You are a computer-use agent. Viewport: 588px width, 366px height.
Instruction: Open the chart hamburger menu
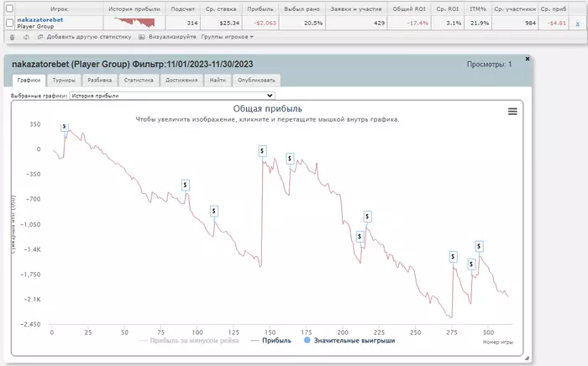coord(512,112)
